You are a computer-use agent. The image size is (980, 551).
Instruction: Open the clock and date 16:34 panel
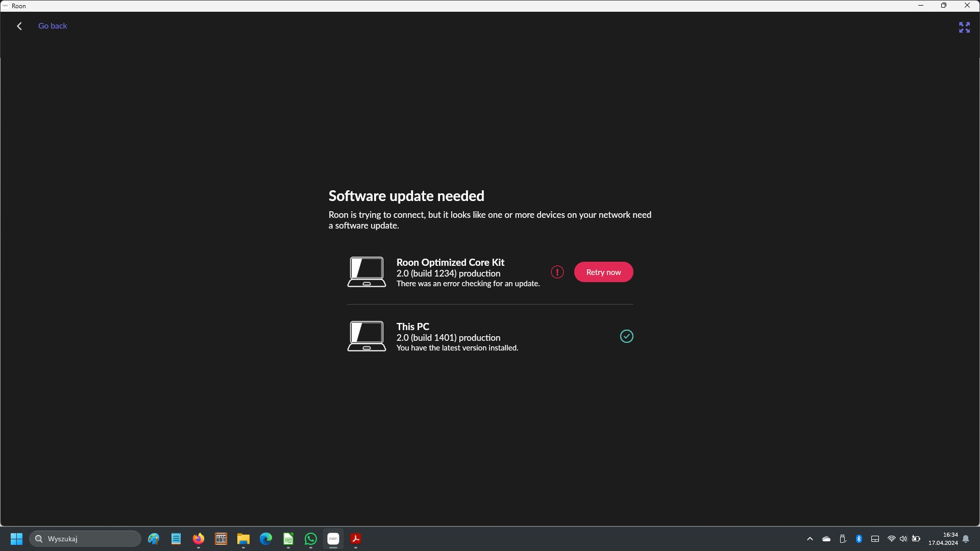click(943, 539)
